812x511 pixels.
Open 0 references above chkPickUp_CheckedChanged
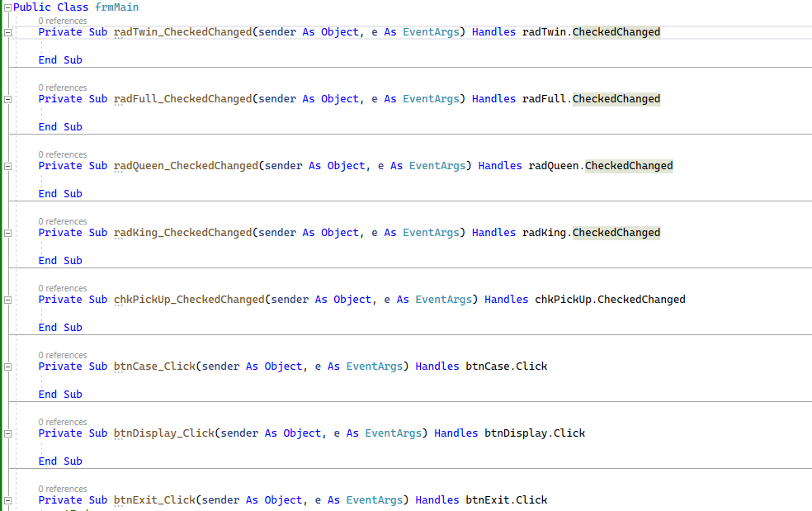(63, 287)
